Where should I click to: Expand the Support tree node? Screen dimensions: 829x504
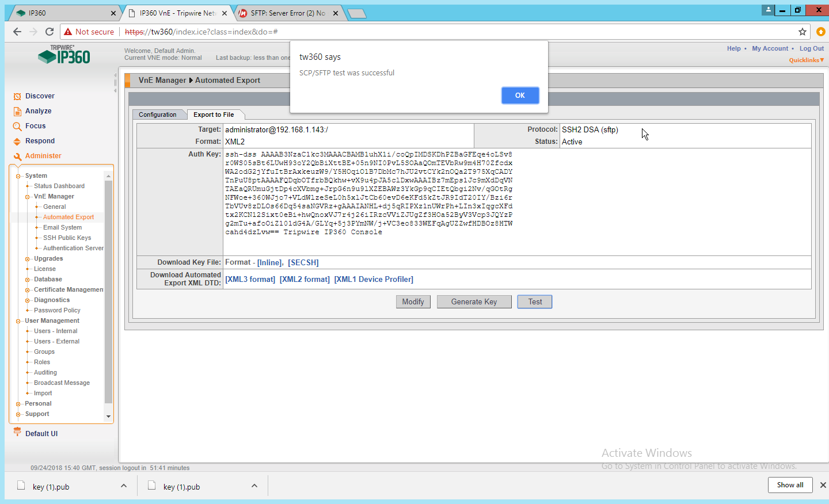[x=18, y=414]
